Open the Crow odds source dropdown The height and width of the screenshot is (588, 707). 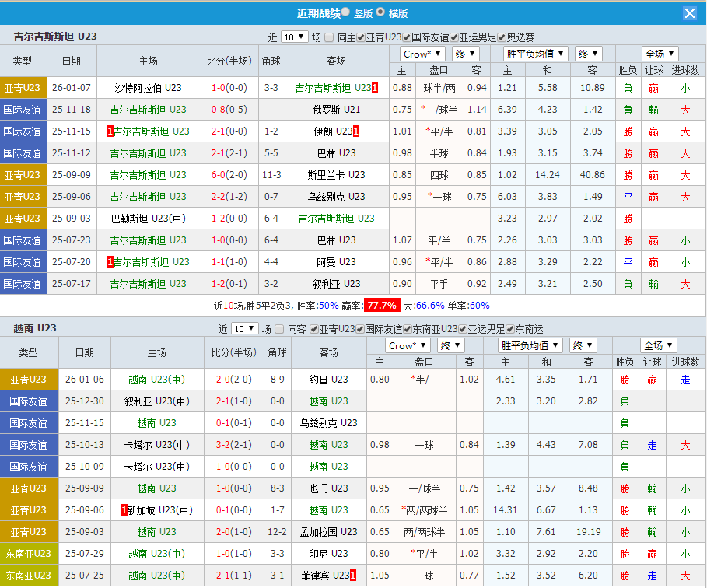422,54
